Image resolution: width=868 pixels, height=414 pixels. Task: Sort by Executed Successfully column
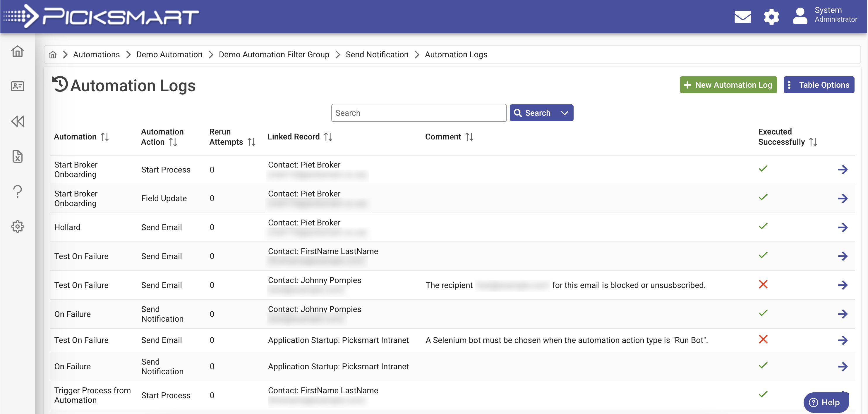point(813,142)
